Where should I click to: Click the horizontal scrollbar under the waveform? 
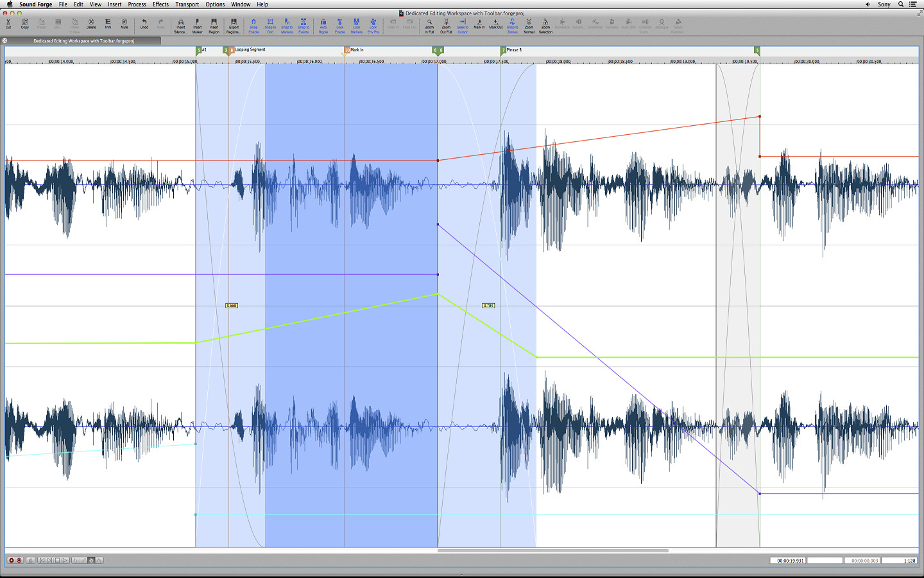coord(552,550)
